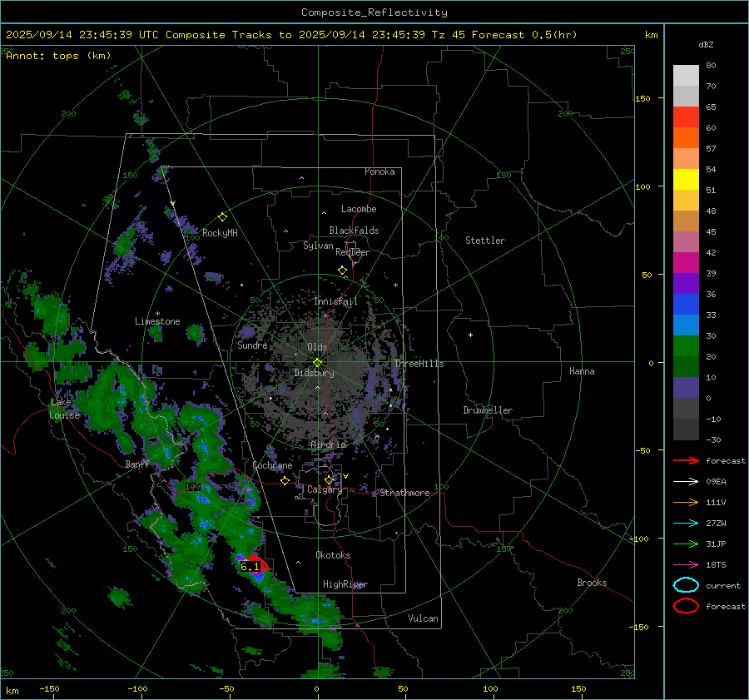Click the 6.1 storm tops annotation
Screen dimensions: 749x700
pyautogui.click(x=250, y=567)
